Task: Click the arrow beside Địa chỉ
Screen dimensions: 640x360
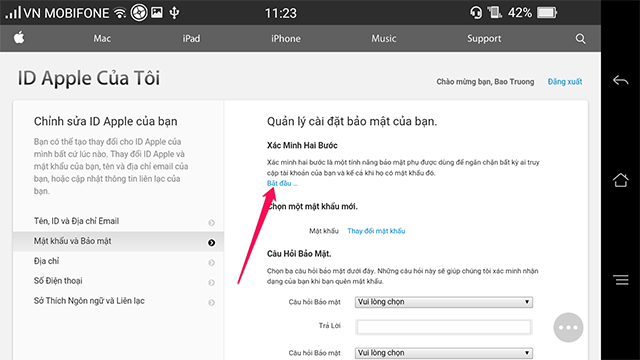Action: click(211, 262)
